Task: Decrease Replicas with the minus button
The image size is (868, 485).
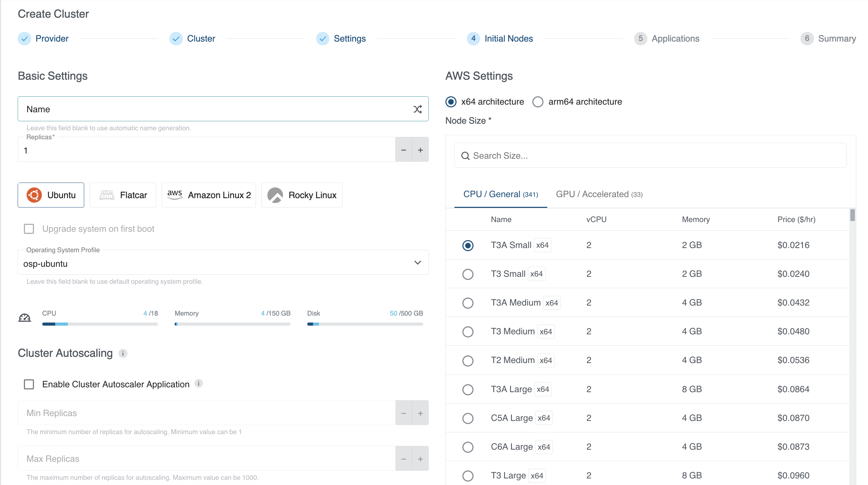Action: pyautogui.click(x=404, y=150)
